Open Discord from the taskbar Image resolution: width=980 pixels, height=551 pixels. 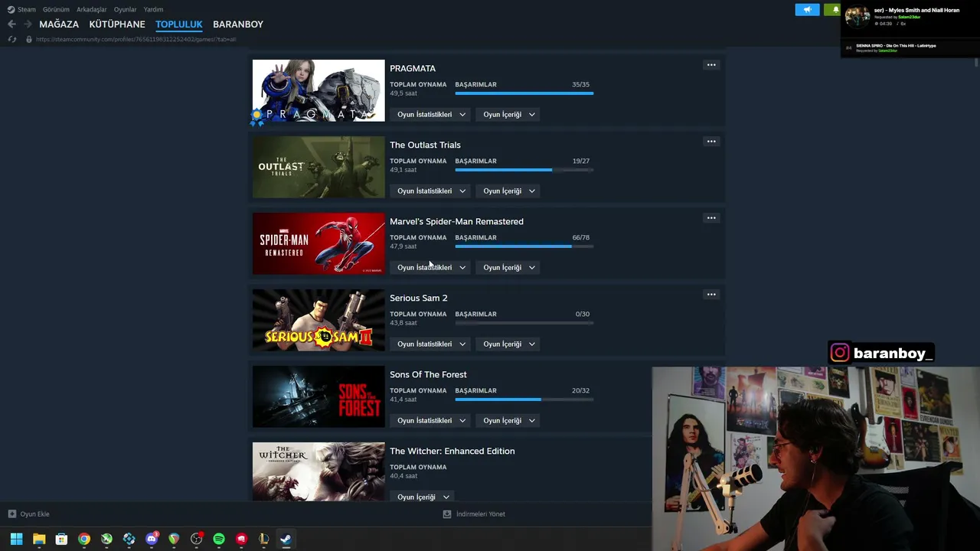point(152,539)
